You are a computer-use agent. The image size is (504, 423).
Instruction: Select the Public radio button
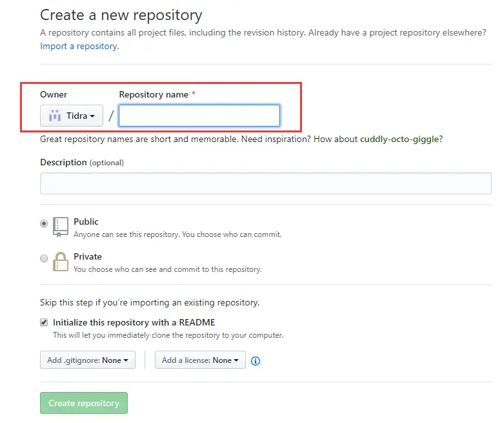click(44, 223)
